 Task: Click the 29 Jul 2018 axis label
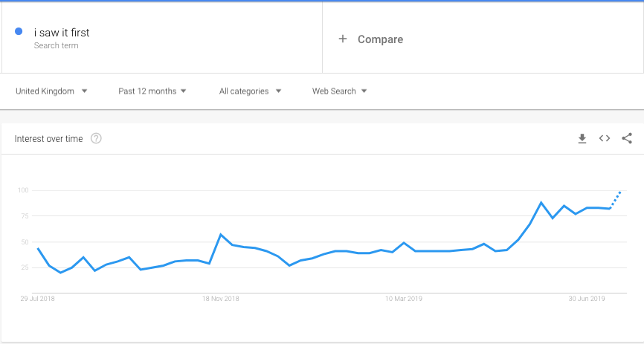37,299
